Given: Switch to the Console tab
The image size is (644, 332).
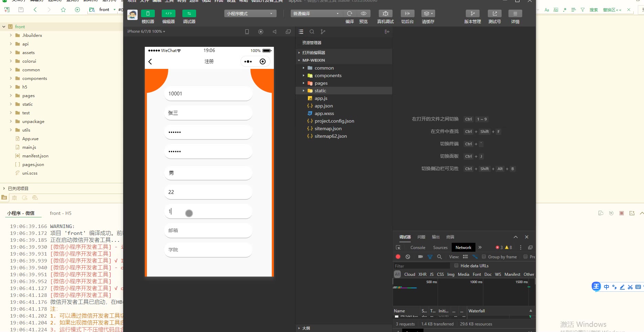Looking at the screenshot, I should click(418, 248).
